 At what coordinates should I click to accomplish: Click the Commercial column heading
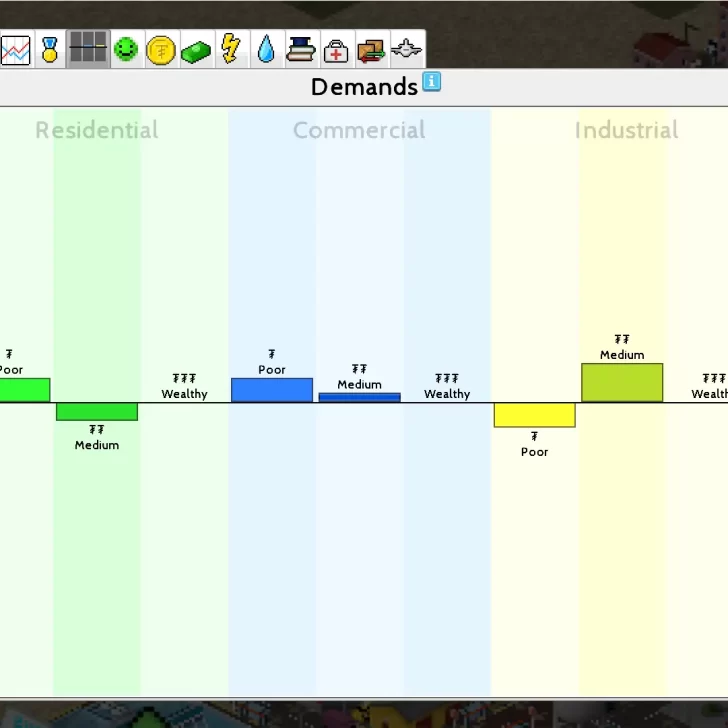point(358,130)
